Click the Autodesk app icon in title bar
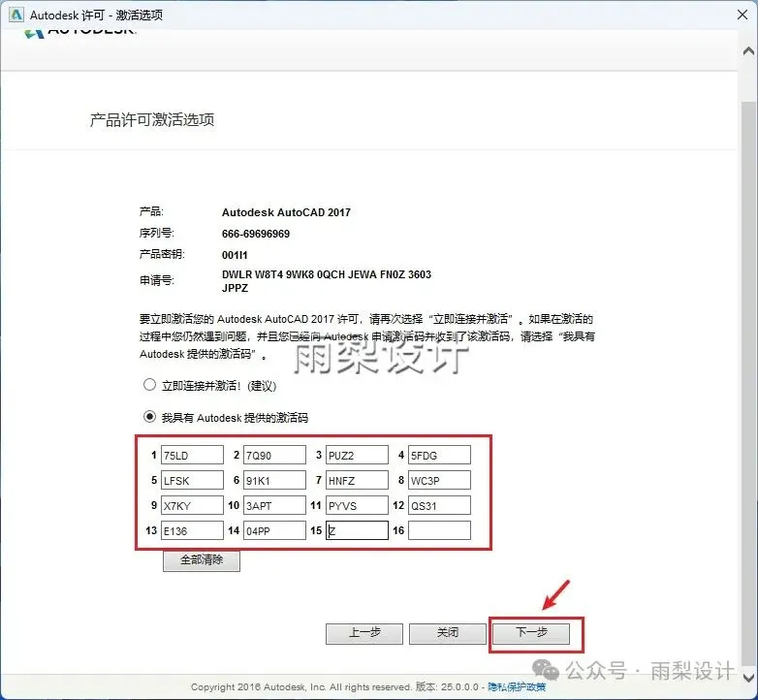The image size is (758, 700). click(16, 15)
